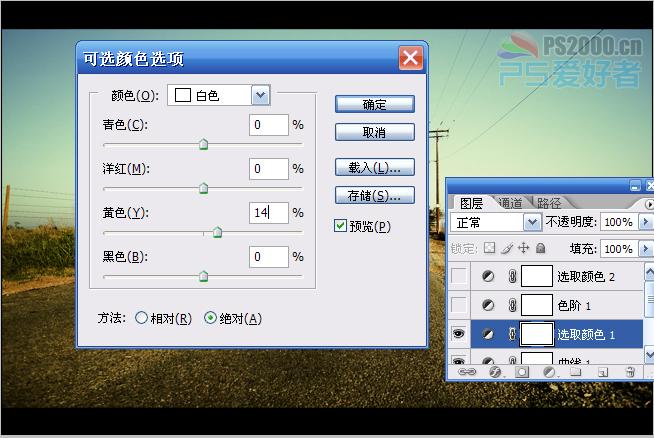Screen dimensions: 654x438
Task: Click adjustment icon of 色阶 1 layer
Action: (488, 305)
